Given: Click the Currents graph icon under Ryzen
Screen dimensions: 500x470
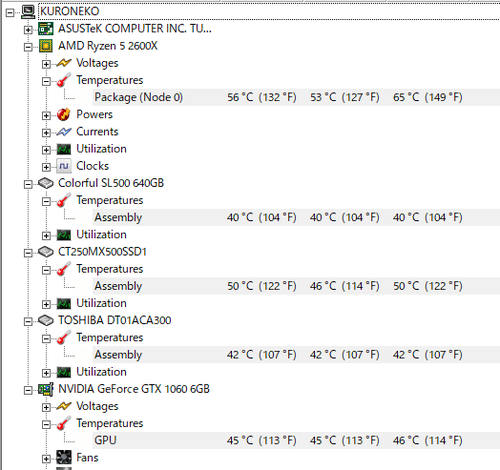Looking at the screenshot, I should tap(63, 132).
